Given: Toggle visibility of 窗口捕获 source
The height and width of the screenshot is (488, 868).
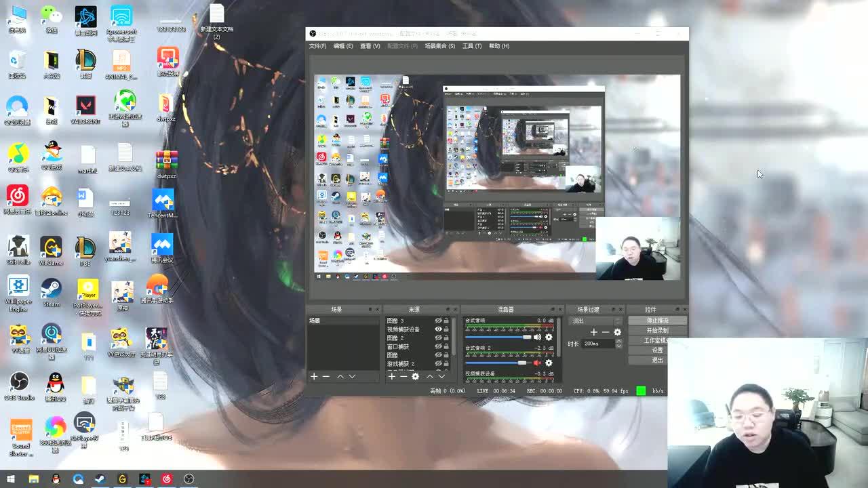Looking at the screenshot, I should pos(438,346).
